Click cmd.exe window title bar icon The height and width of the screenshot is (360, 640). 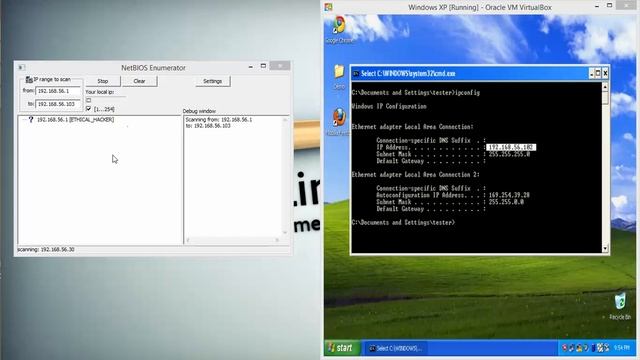tap(356, 73)
